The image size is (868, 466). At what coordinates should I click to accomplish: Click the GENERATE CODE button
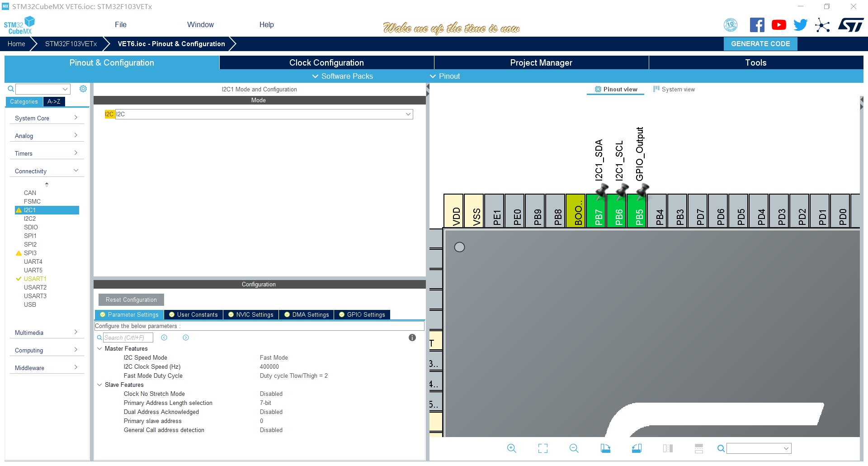click(x=760, y=43)
